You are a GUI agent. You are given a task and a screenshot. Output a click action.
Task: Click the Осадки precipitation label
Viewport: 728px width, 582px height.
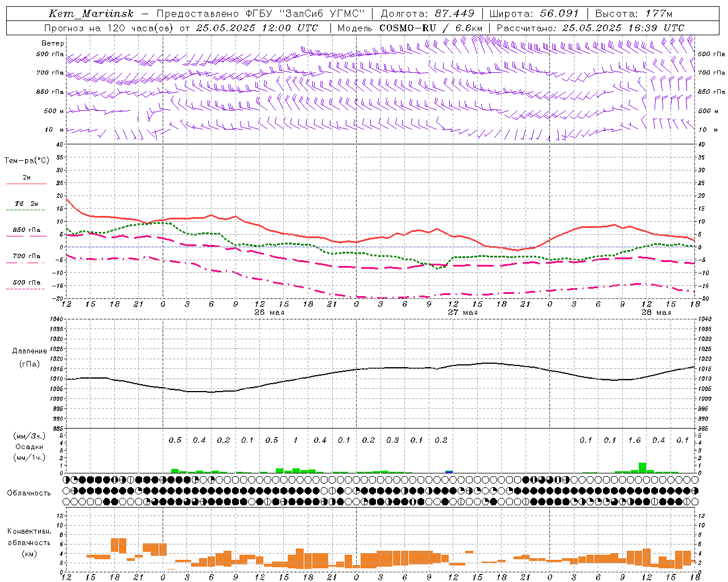pos(30,447)
